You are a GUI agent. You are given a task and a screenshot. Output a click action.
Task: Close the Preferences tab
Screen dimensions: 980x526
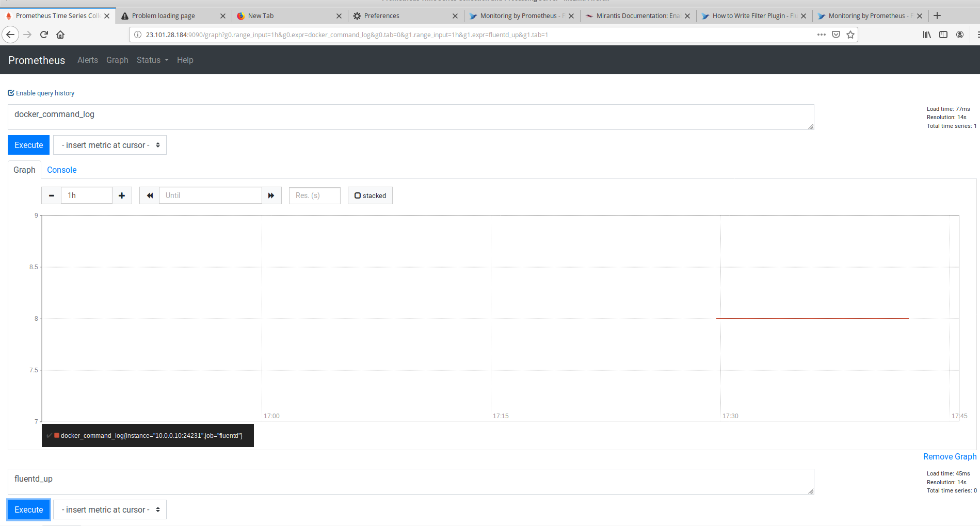click(x=455, y=16)
